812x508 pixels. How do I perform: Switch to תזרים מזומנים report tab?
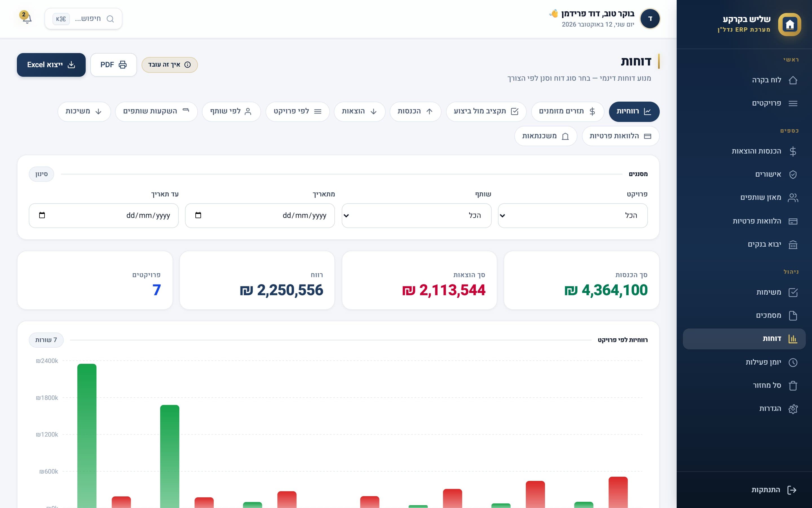pyautogui.click(x=567, y=111)
